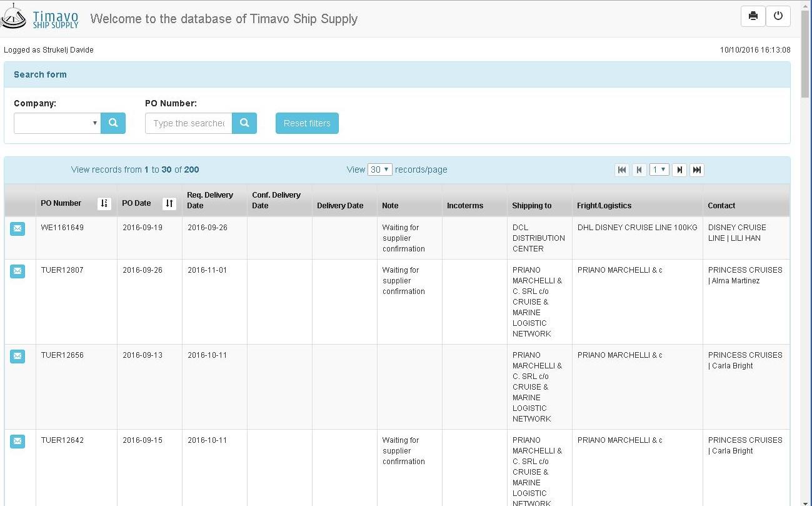Viewport: 812px width, 506px height.
Task: Click the print icon button
Action: pos(753,16)
